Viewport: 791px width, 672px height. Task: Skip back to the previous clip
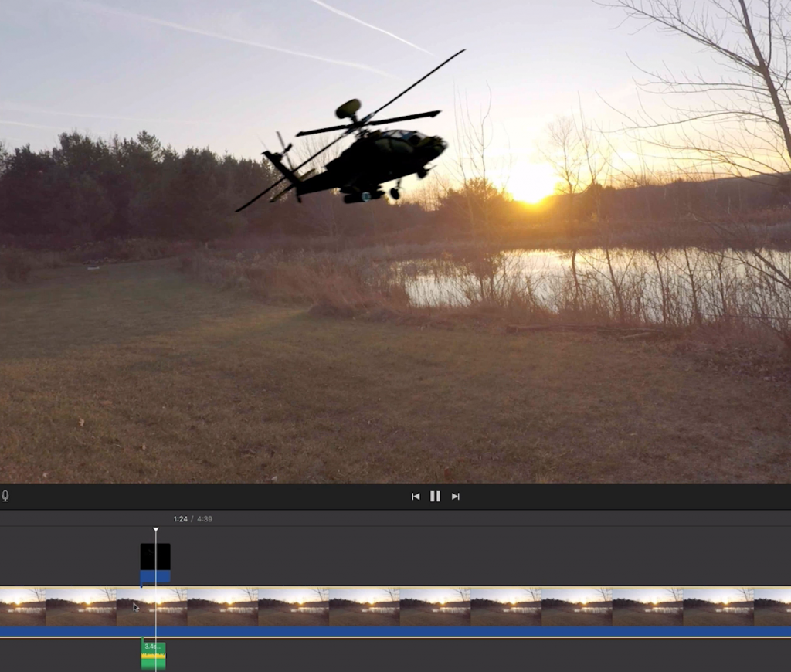tap(416, 497)
